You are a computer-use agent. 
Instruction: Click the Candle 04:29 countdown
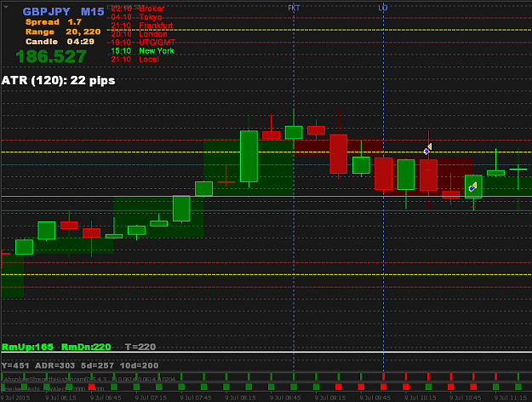click(60, 42)
